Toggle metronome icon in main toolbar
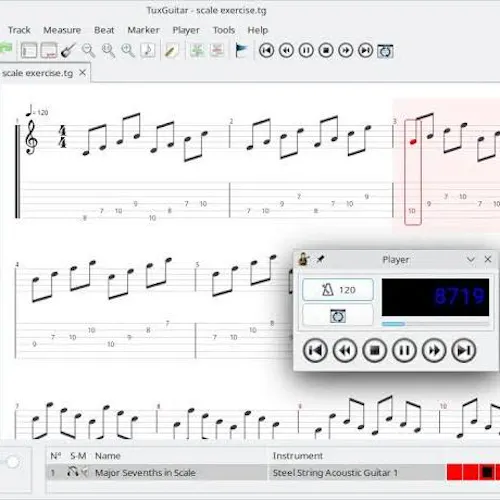This screenshot has width=500, height=500. (385, 51)
